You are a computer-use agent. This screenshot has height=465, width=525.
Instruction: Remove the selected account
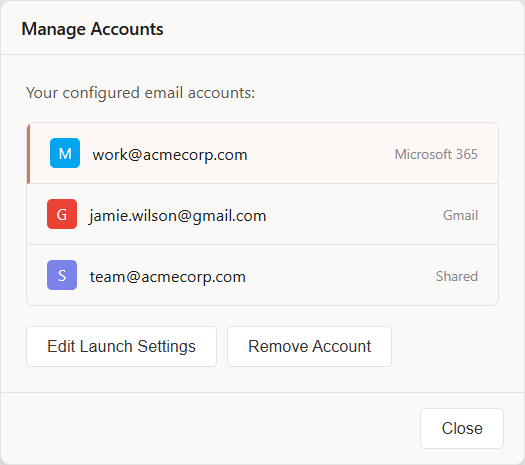(x=309, y=346)
